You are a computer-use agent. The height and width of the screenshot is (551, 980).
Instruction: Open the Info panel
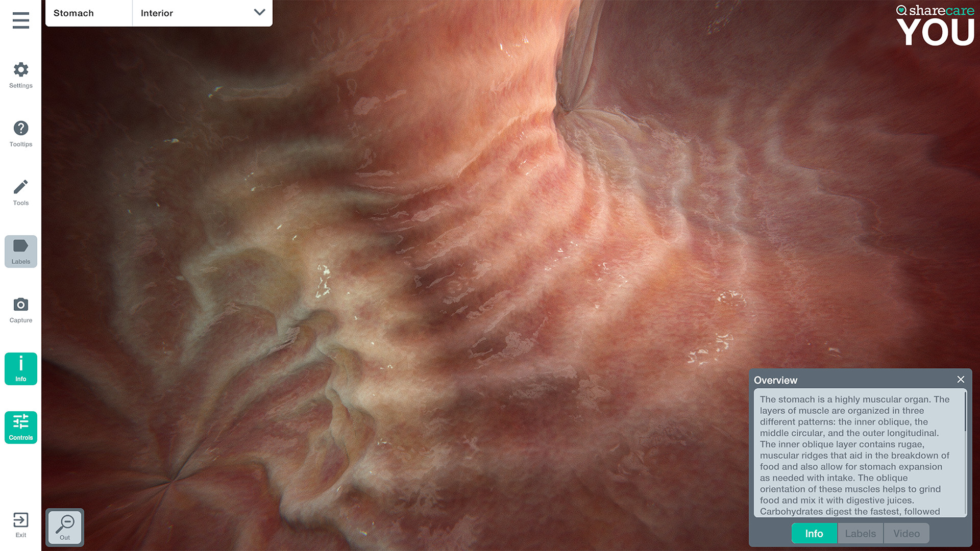pos(20,367)
